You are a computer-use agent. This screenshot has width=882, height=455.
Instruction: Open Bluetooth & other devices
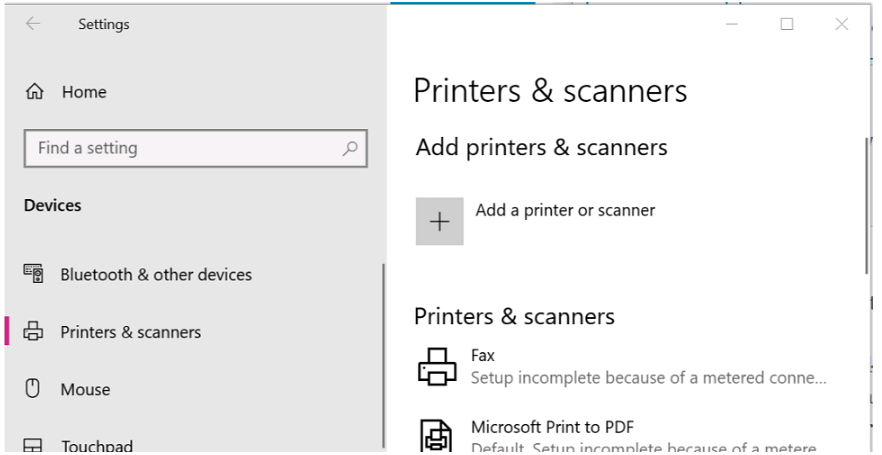click(138, 274)
